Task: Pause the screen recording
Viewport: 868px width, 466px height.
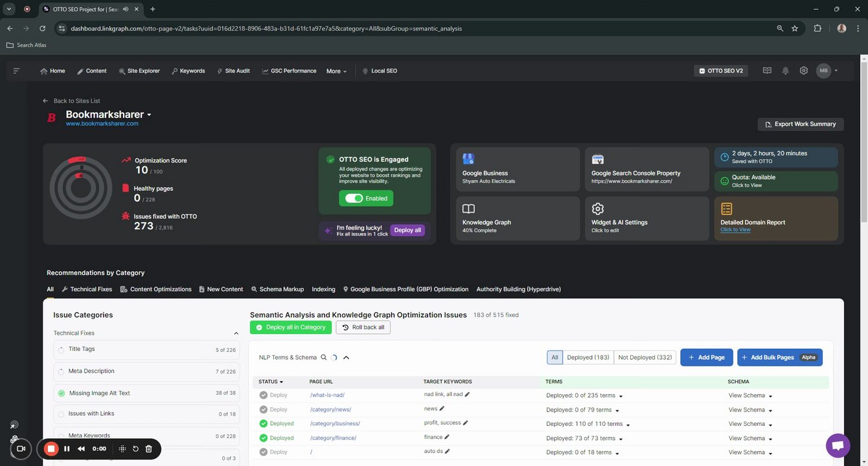Action: point(67,449)
